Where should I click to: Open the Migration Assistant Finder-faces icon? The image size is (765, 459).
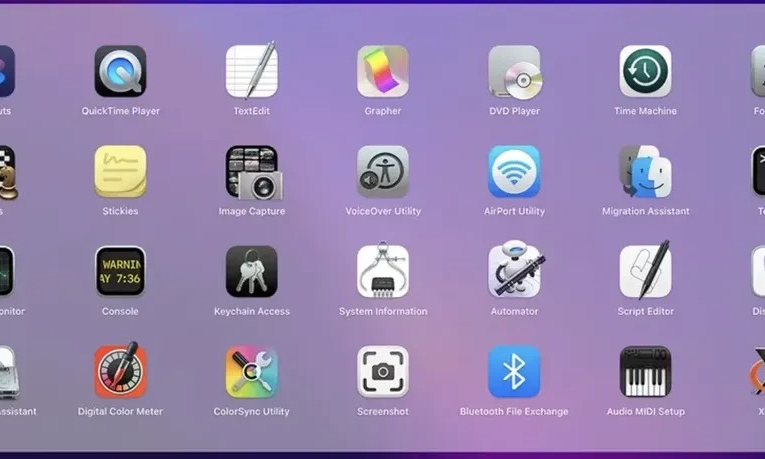point(645,171)
